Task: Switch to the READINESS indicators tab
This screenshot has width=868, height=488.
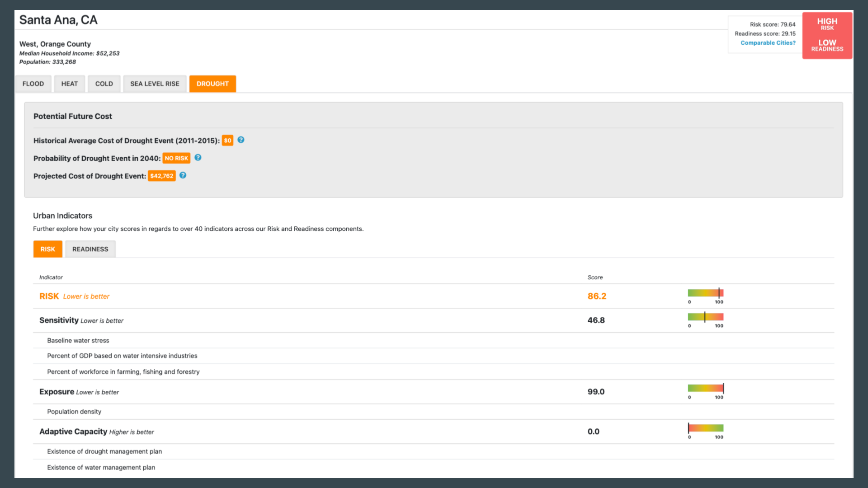Action: (x=90, y=249)
